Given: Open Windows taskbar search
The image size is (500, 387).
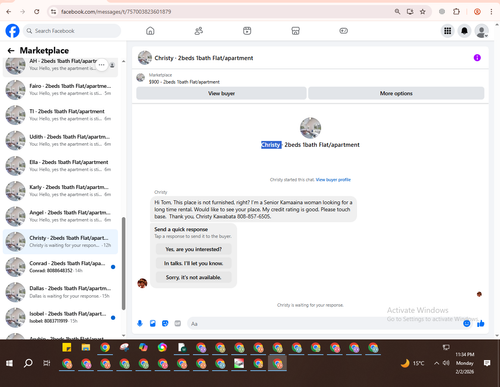Looking at the screenshot, I should point(28,363).
